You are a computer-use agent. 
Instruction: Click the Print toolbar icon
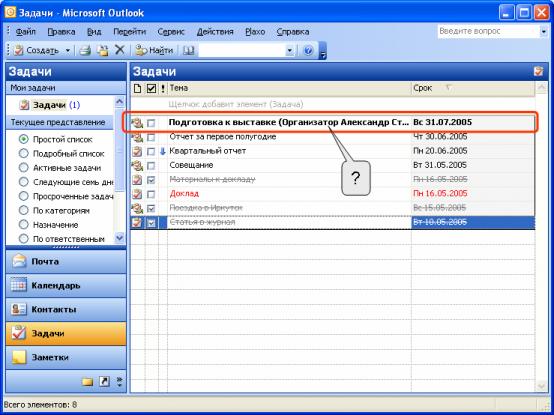(85, 51)
